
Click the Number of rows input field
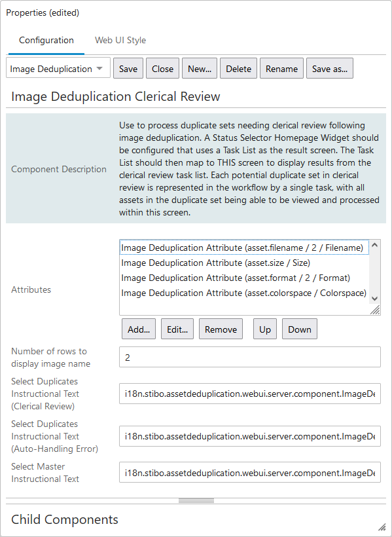250,357
